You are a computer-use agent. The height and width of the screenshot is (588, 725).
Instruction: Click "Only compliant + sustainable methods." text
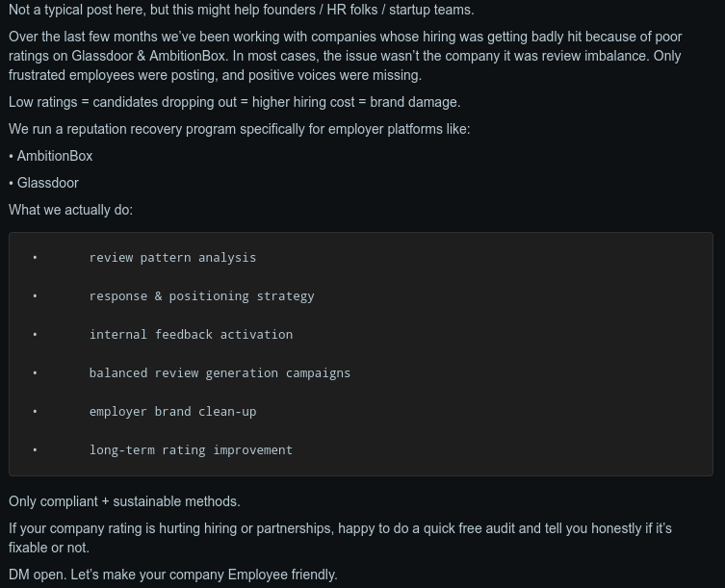pos(124,501)
